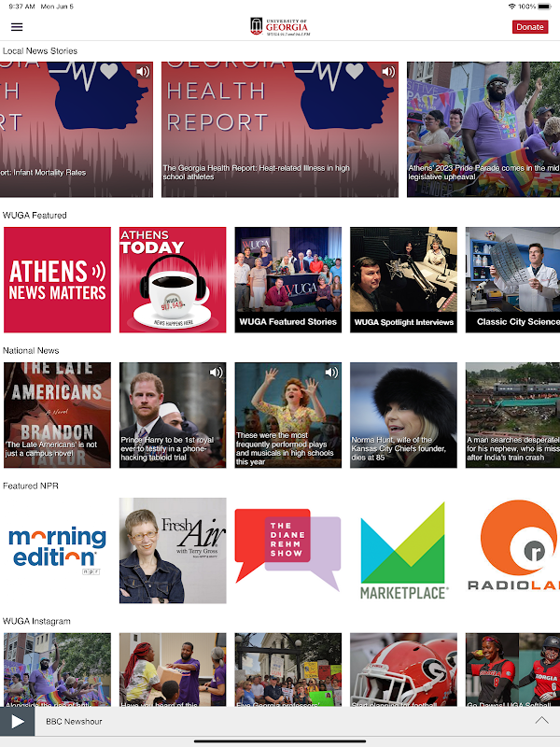Open the Morning Edition program

click(x=57, y=550)
